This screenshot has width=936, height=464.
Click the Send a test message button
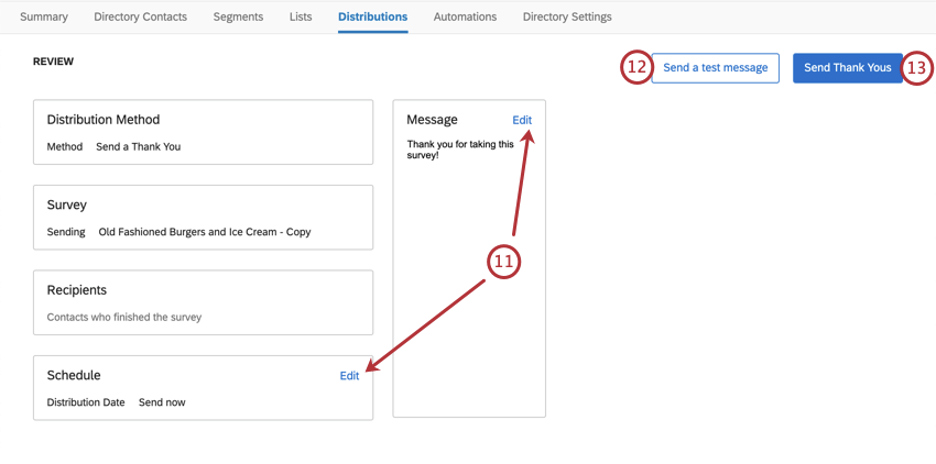coord(715,68)
